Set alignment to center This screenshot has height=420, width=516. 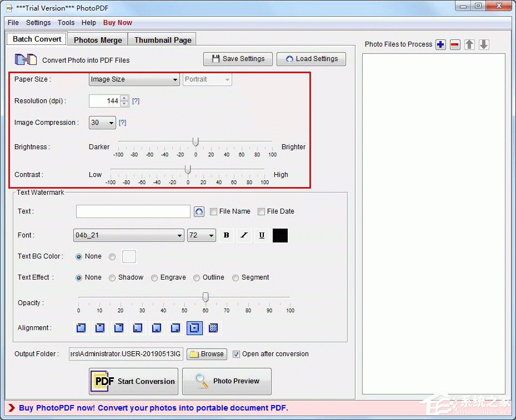click(x=194, y=328)
